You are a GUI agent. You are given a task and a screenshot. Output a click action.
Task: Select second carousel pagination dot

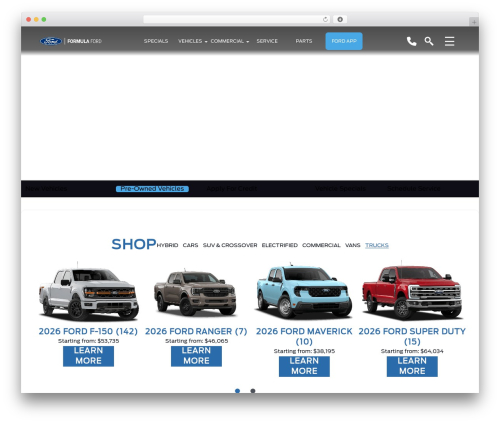click(x=253, y=391)
